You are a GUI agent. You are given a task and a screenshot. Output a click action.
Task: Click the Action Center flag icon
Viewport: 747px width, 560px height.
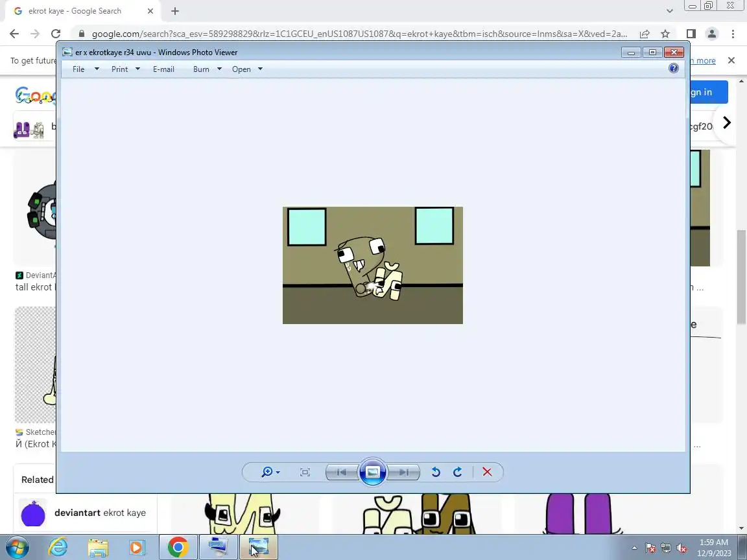650,548
